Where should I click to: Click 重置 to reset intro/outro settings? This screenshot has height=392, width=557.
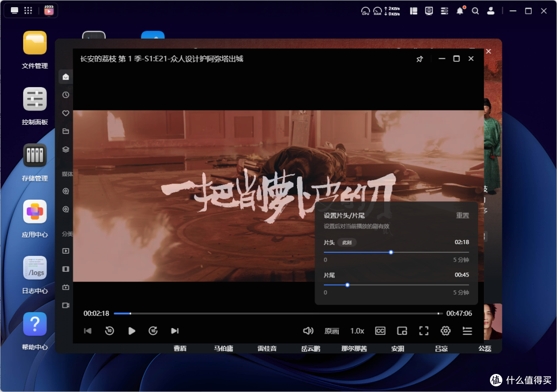[x=463, y=216]
